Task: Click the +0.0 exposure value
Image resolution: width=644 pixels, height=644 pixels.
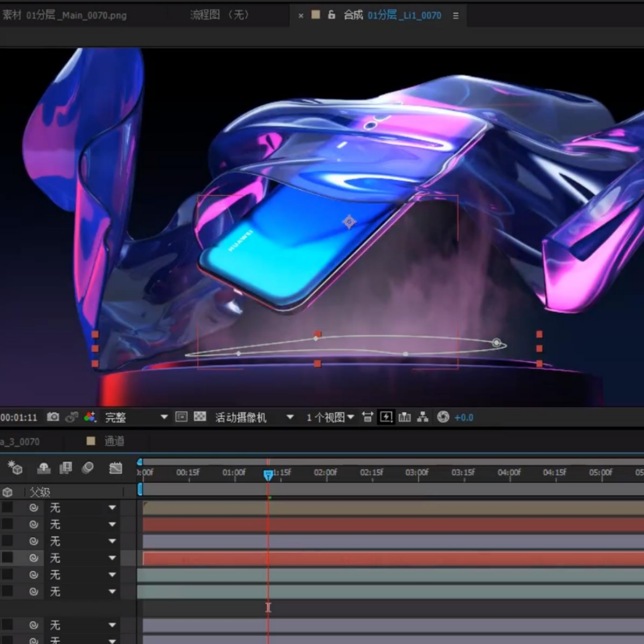Action: (x=464, y=418)
